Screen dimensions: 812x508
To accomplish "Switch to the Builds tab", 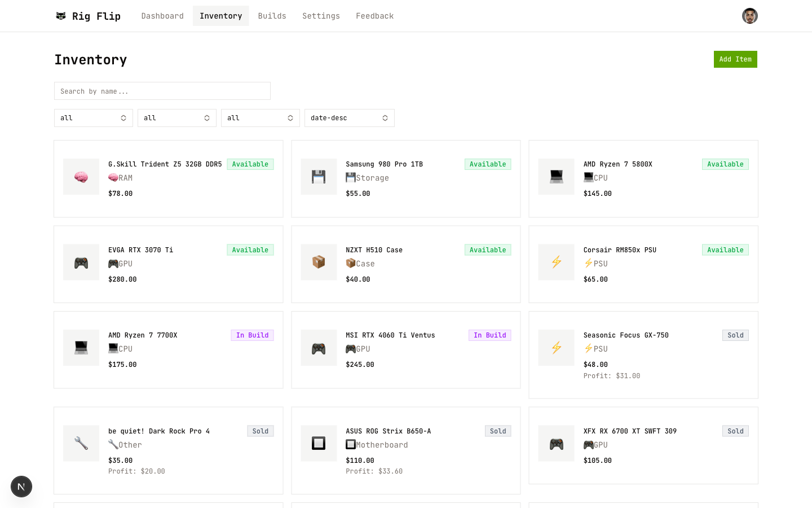I will [x=272, y=16].
